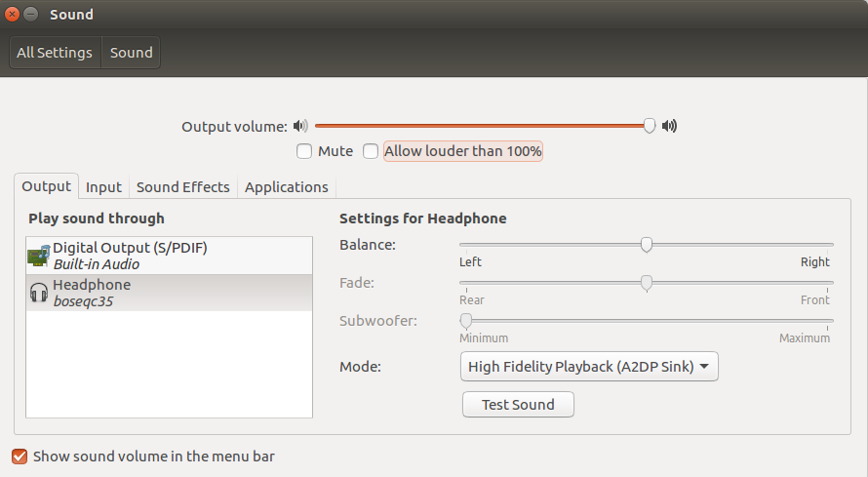Click the Output volume slider handle
Image resolution: width=868 pixels, height=477 pixels.
650,126
